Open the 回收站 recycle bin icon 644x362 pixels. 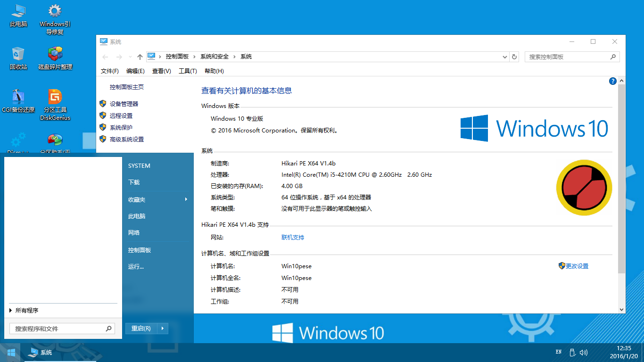[x=18, y=58]
